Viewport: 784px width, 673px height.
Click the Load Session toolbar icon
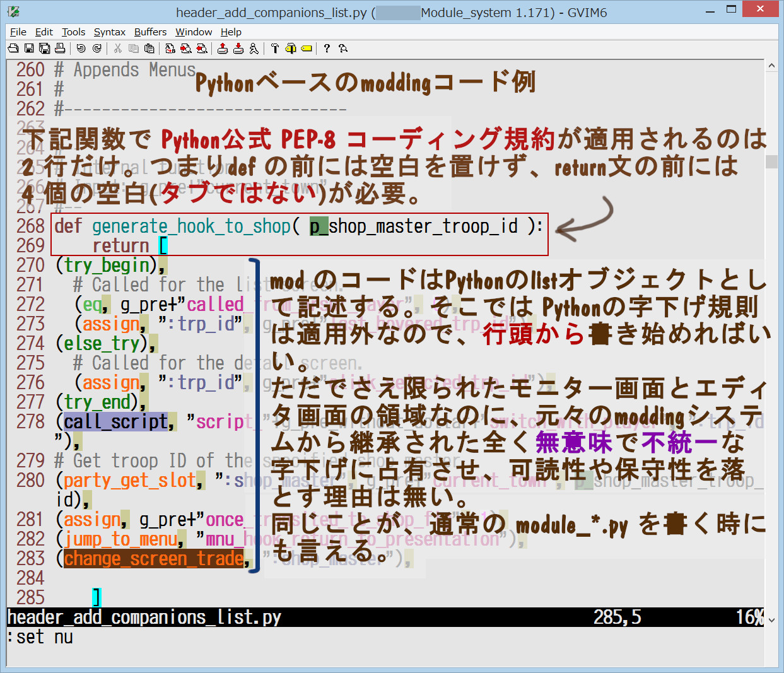point(223,49)
